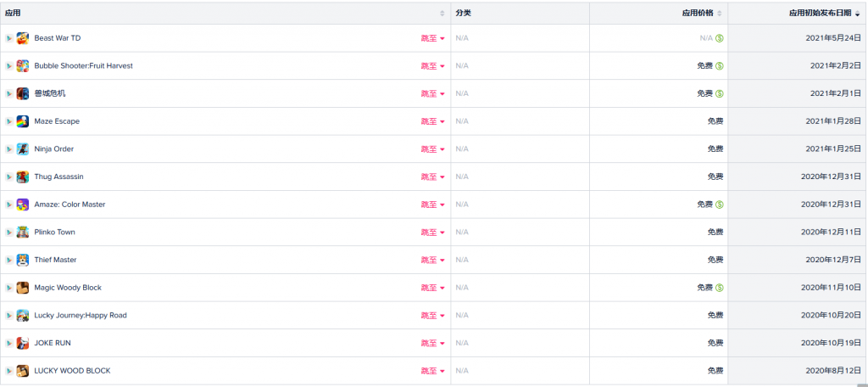The height and width of the screenshot is (387, 868).
Task: Click the Amaze: Color Master app icon
Action: (23, 205)
